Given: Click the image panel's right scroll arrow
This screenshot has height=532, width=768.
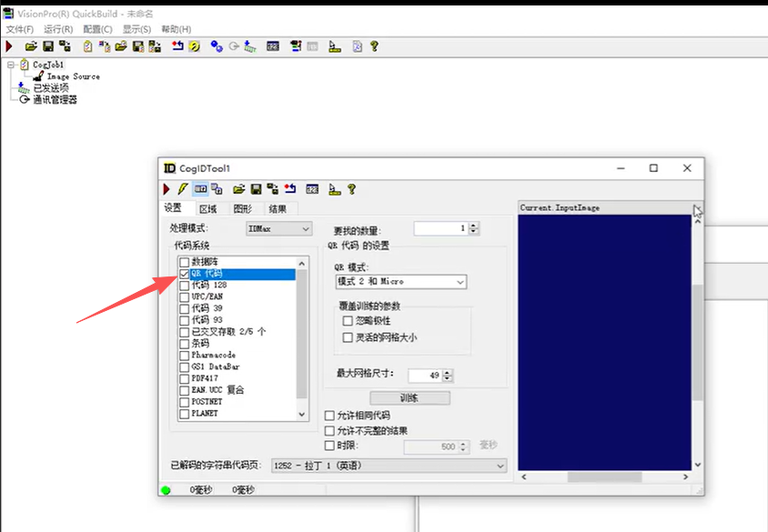Looking at the screenshot, I should [x=686, y=477].
